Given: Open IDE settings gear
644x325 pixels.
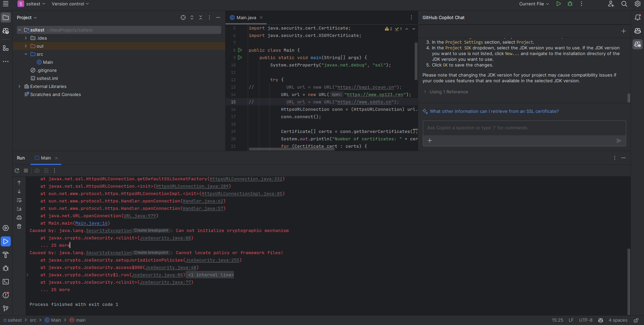Looking at the screenshot, I should coord(638,4).
